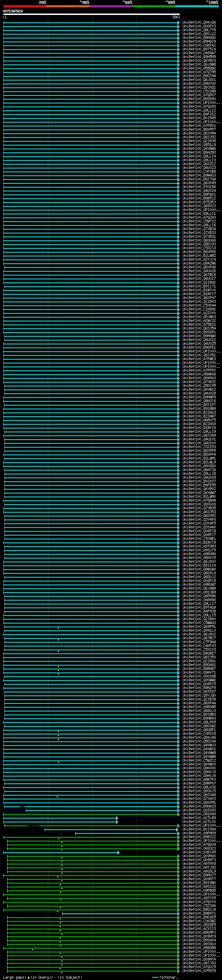Select the query name AV536569
The image size is (222, 980).
click(13, 11)
